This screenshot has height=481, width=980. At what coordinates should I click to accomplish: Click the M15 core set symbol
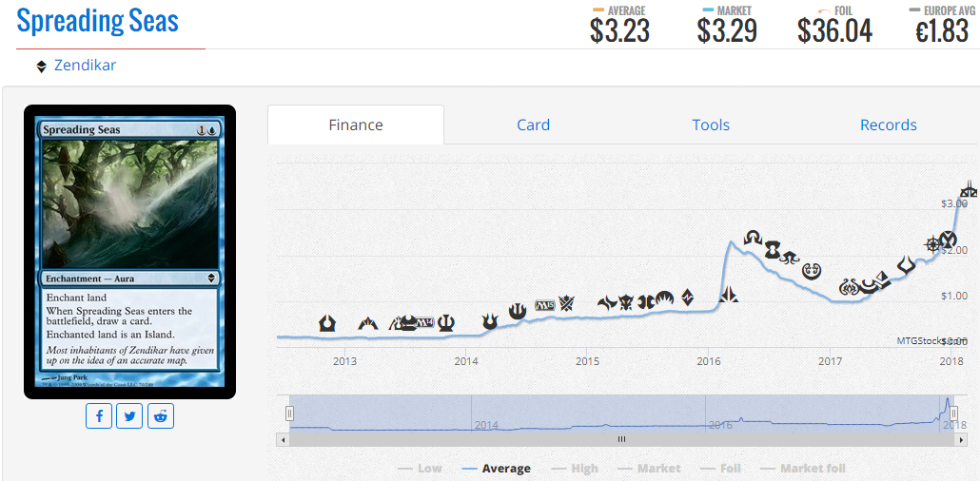coord(545,305)
